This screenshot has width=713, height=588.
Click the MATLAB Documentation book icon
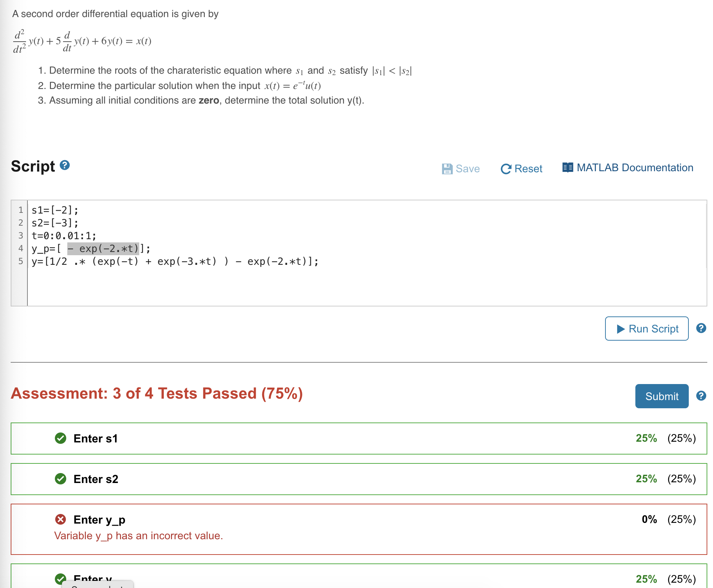[x=568, y=167]
